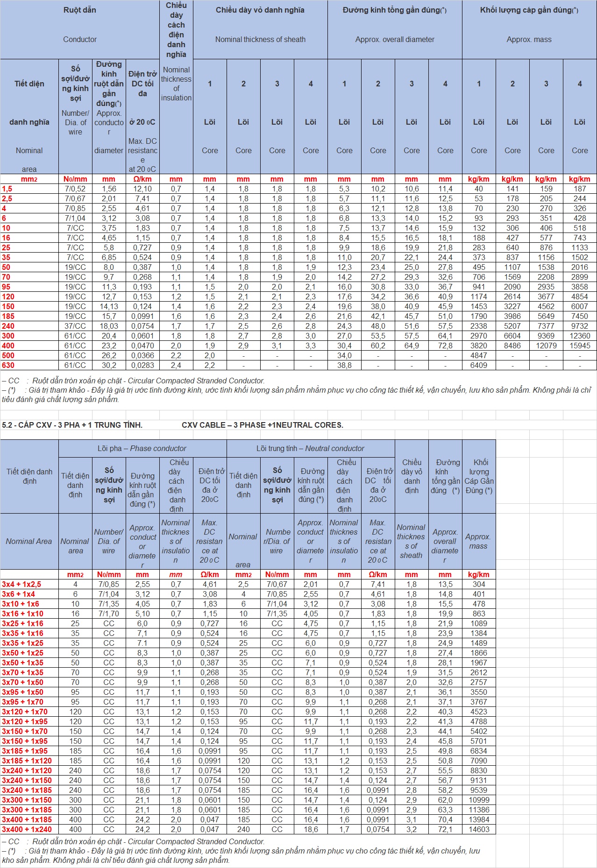Select the 'Lõi pha – Phase conductor' header
This screenshot has height=868, width=597.
[x=142, y=448]
